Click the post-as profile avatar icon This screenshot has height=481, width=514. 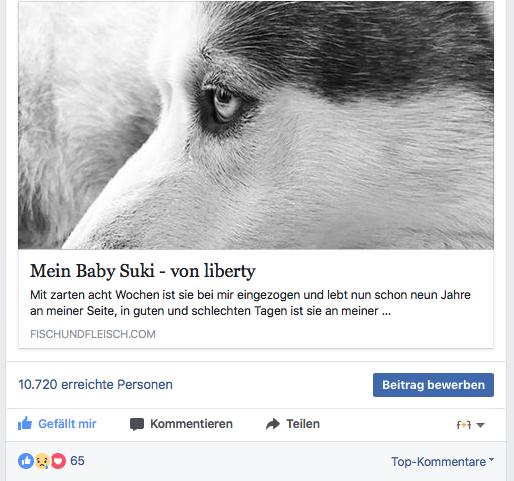coord(464,424)
